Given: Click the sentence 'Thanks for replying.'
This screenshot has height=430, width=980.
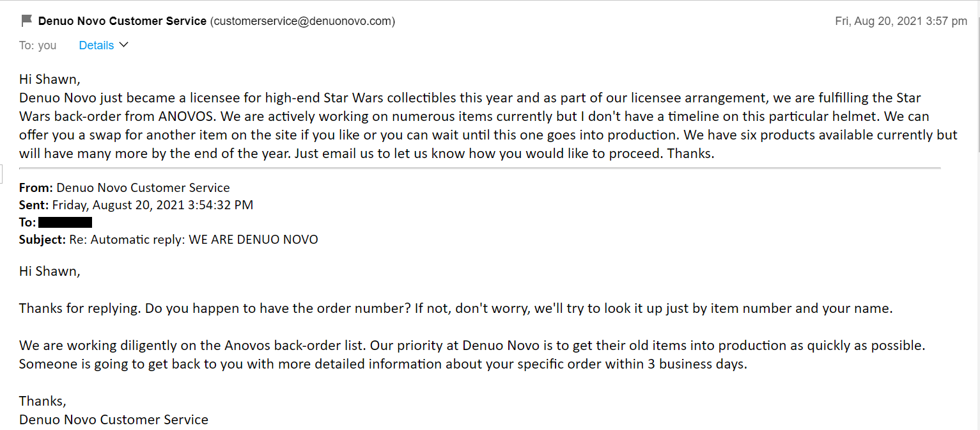Looking at the screenshot, I should 81,308.
